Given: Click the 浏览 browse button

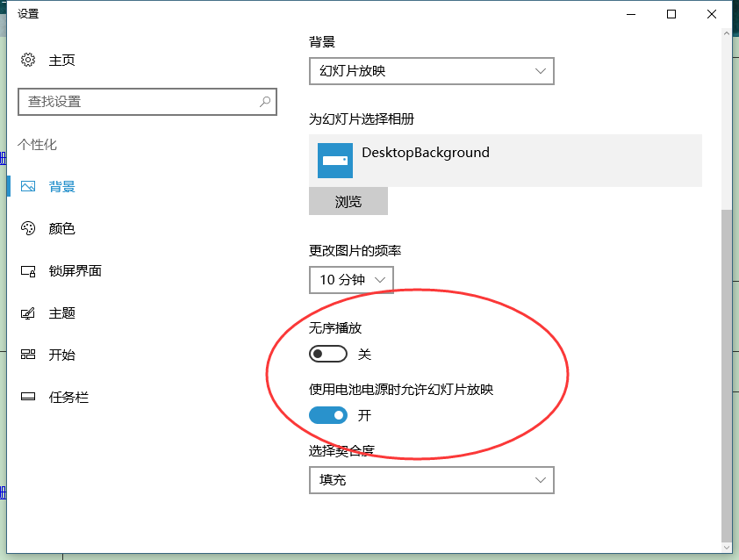Looking at the screenshot, I should (x=348, y=201).
